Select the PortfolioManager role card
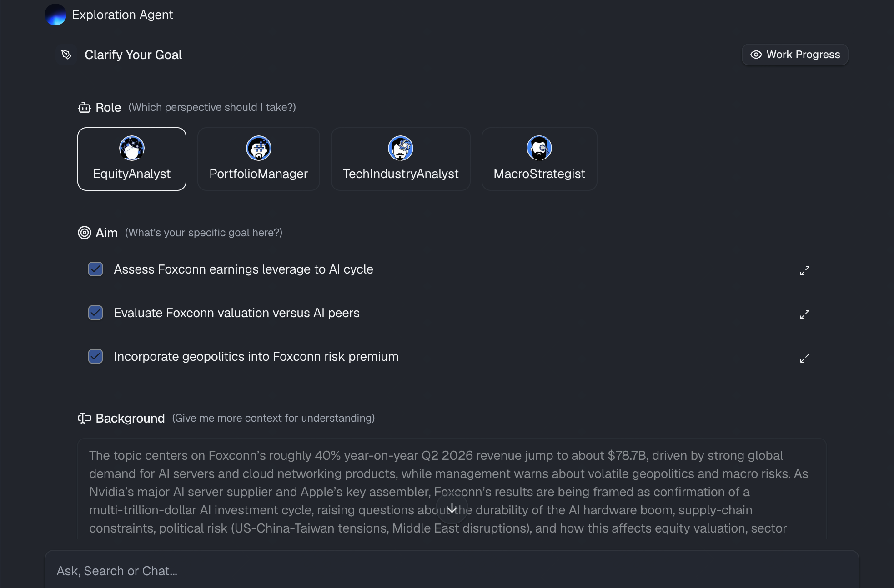894x588 pixels. coord(259,159)
